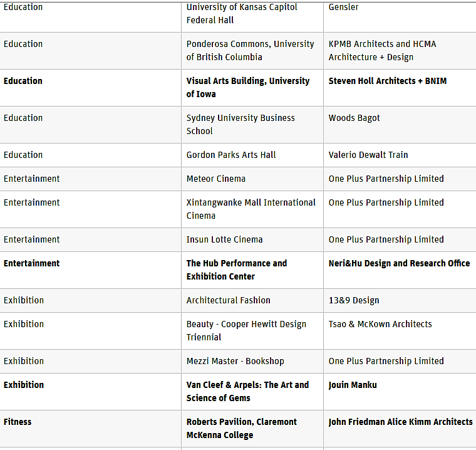Click KPMB Architects and HCMA cell
The height and width of the screenshot is (450, 476).
[400, 51]
